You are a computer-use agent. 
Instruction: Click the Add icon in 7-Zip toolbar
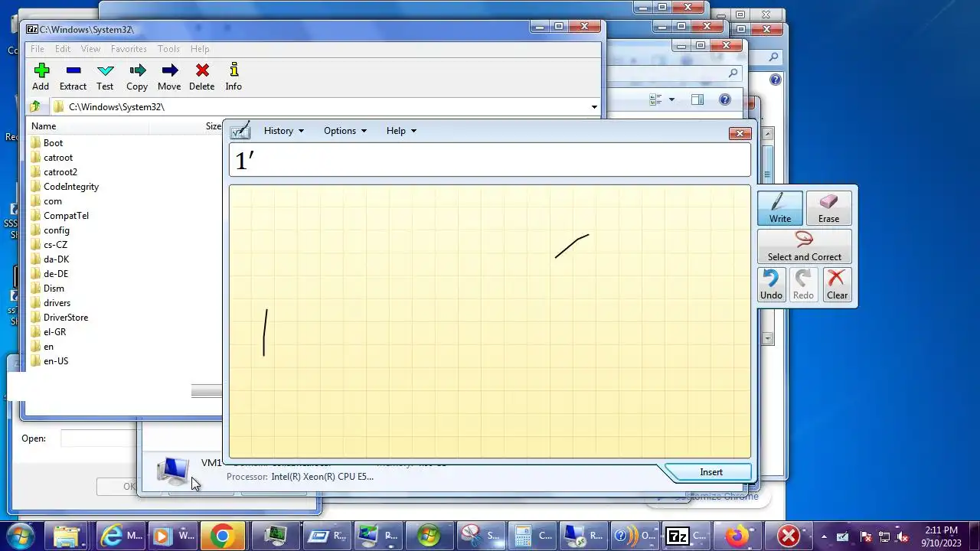point(41,71)
